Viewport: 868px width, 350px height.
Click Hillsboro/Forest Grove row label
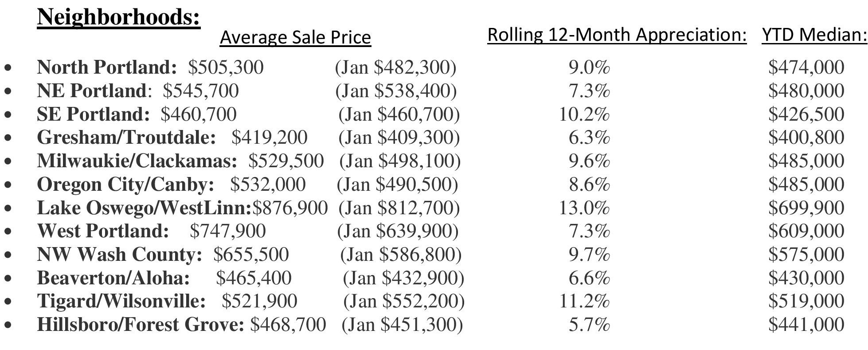141,325
